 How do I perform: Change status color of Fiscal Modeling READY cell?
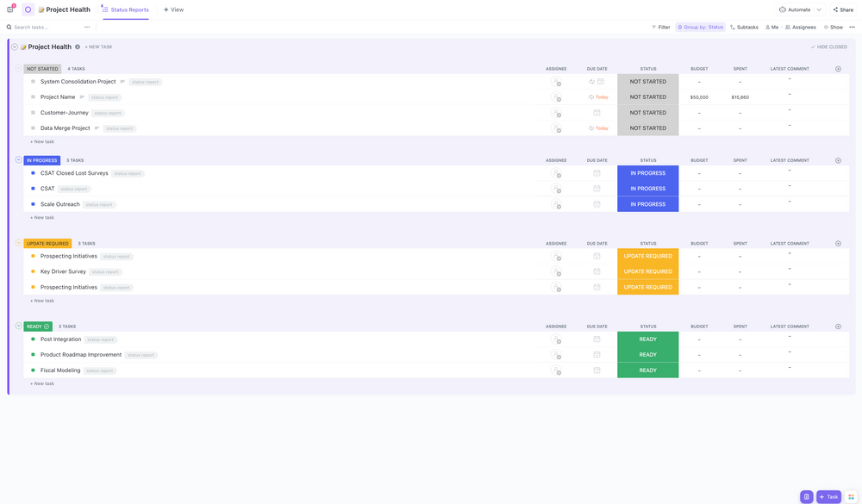tap(647, 370)
